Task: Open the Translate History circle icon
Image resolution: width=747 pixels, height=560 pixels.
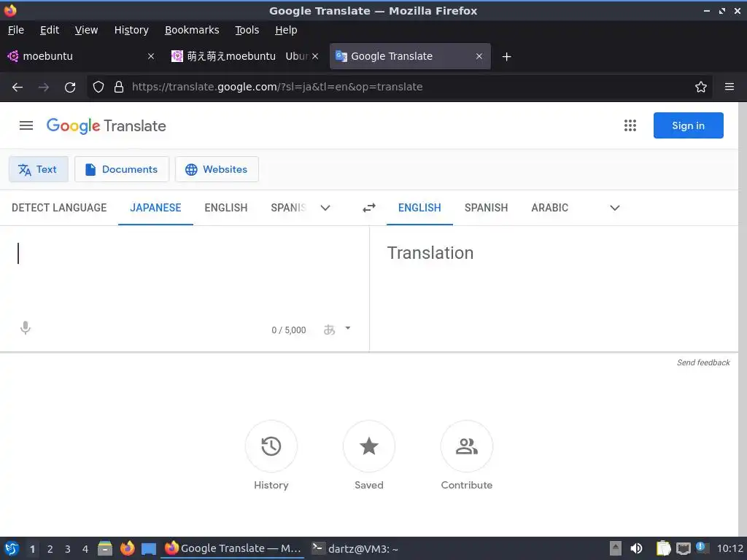Action: click(x=271, y=446)
